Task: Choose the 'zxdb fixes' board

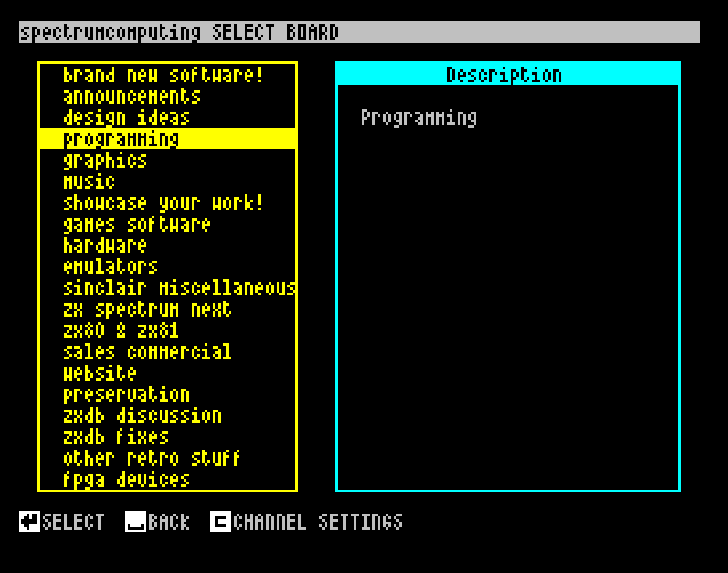Action: pos(115,437)
